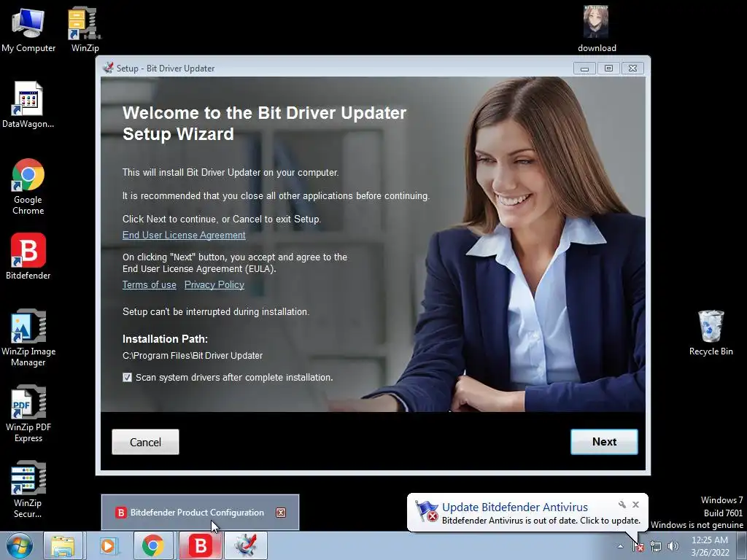Close the Bitdefender update notification balloon
The image size is (747, 560).
coord(635,505)
